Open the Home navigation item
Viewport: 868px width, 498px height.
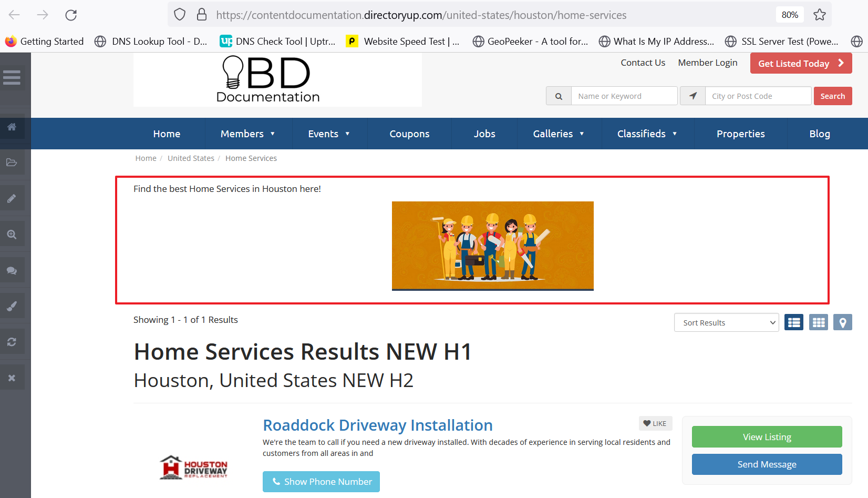coord(167,134)
